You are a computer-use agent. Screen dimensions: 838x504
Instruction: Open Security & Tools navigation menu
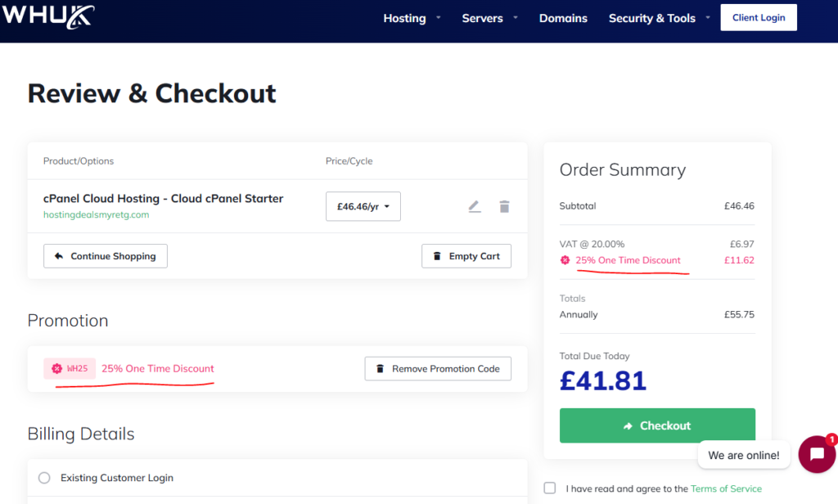tap(652, 18)
